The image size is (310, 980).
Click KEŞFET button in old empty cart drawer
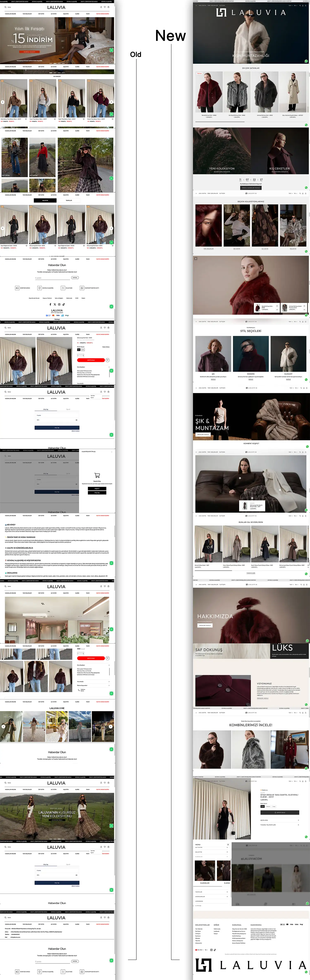coord(97,489)
